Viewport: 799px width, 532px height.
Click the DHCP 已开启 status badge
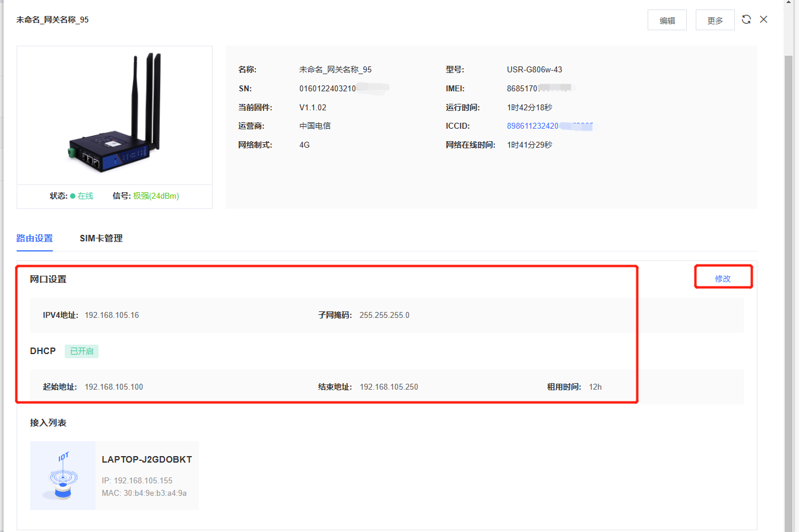point(81,351)
